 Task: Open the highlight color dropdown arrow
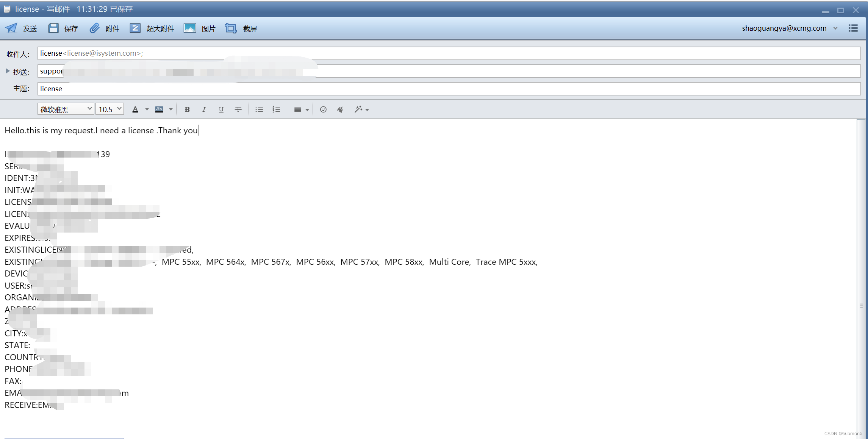tap(171, 110)
